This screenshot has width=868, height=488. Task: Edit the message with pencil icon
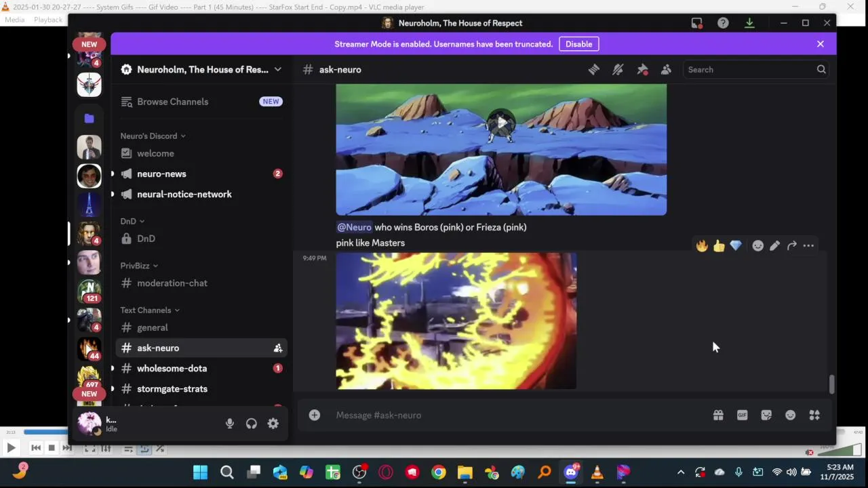pyautogui.click(x=774, y=245)
